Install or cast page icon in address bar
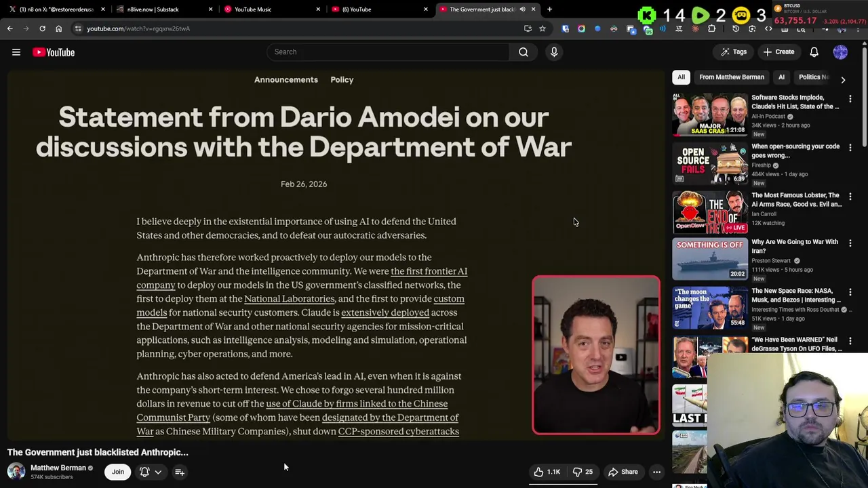This screenshot has height=488, width=868. tap(528, 28)
